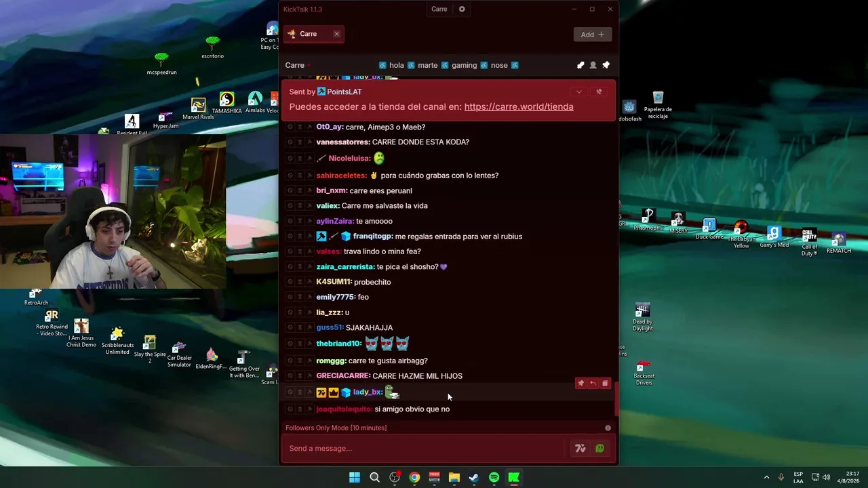Image resolution: width=868 pixels, height=488 pixels.
Task: Launch Garry's Mod desktop shortcut
Action: 774,238
